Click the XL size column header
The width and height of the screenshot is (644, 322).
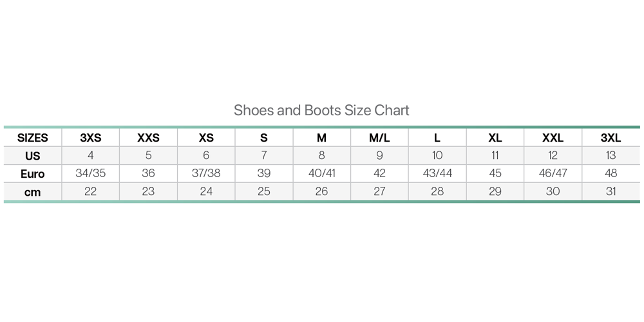495,138
